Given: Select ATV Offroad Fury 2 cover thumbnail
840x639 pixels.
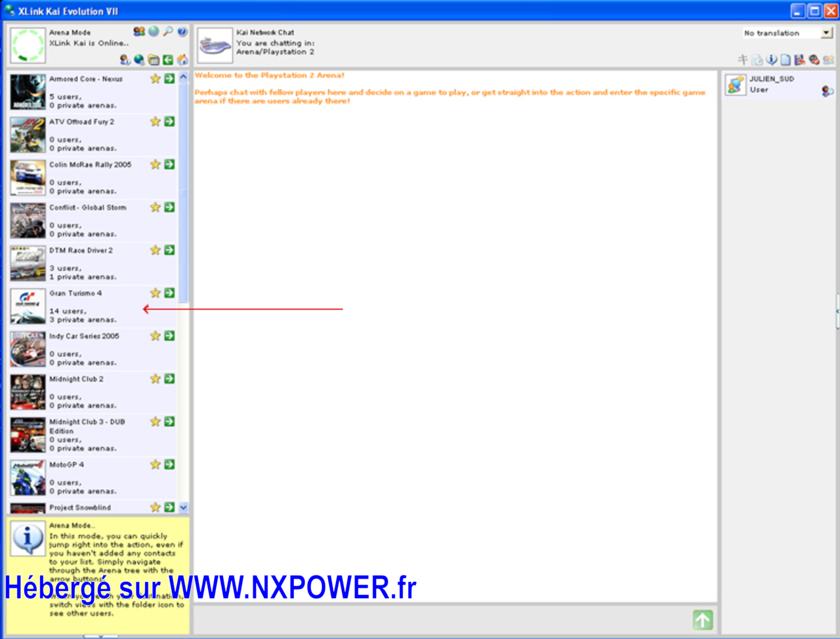Looking at the screenshot, I should coord(28,135).
